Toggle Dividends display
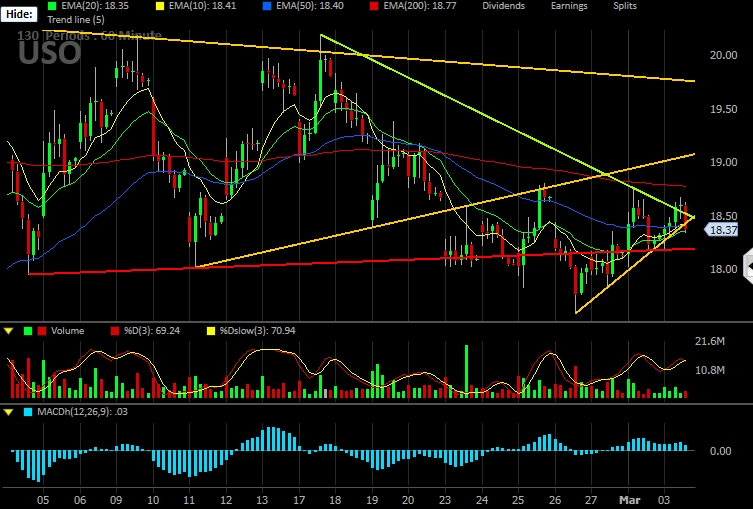753x509 pixels. point(503,6)
